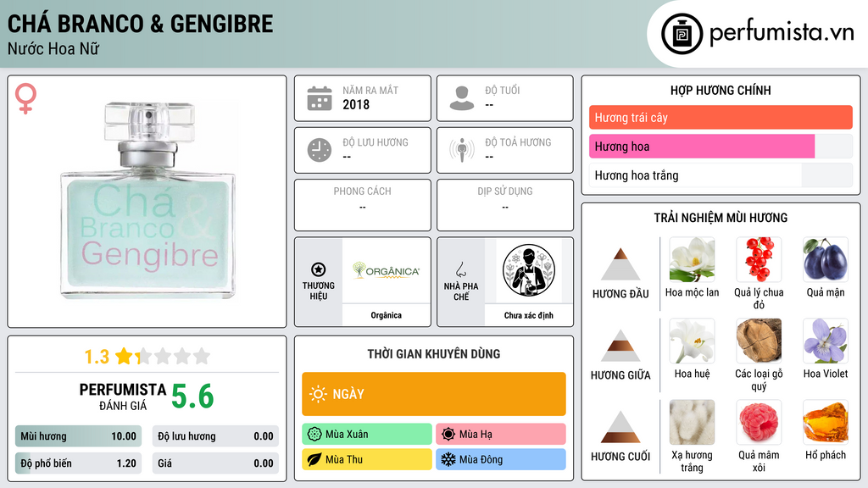Screen dimensions: 868x488
Task: Click the pink Hương hoa accord bar
Action: pyautogui.click(x=702, y=147)
